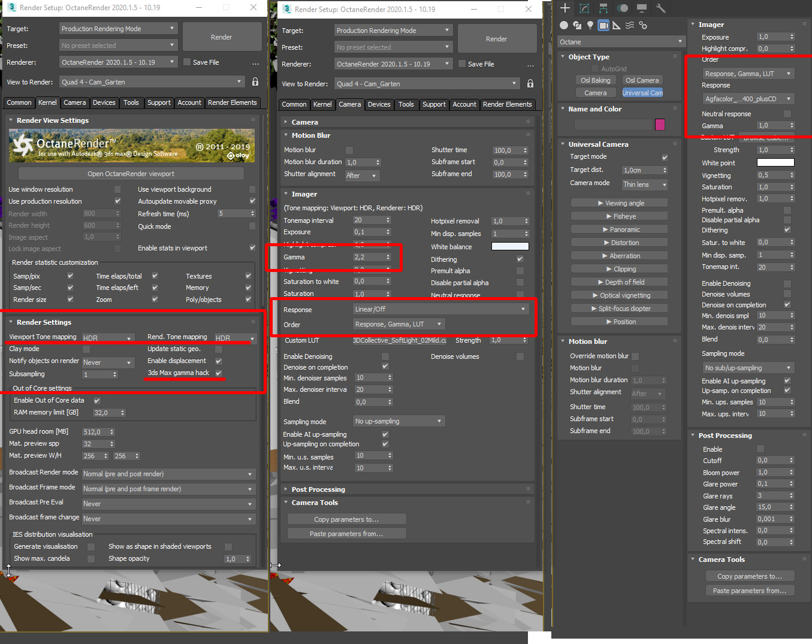Click Copy parameters to… in Camera-tab Render Setup
The width and height of the screenshot is (812, 644).
click(346, 519)
